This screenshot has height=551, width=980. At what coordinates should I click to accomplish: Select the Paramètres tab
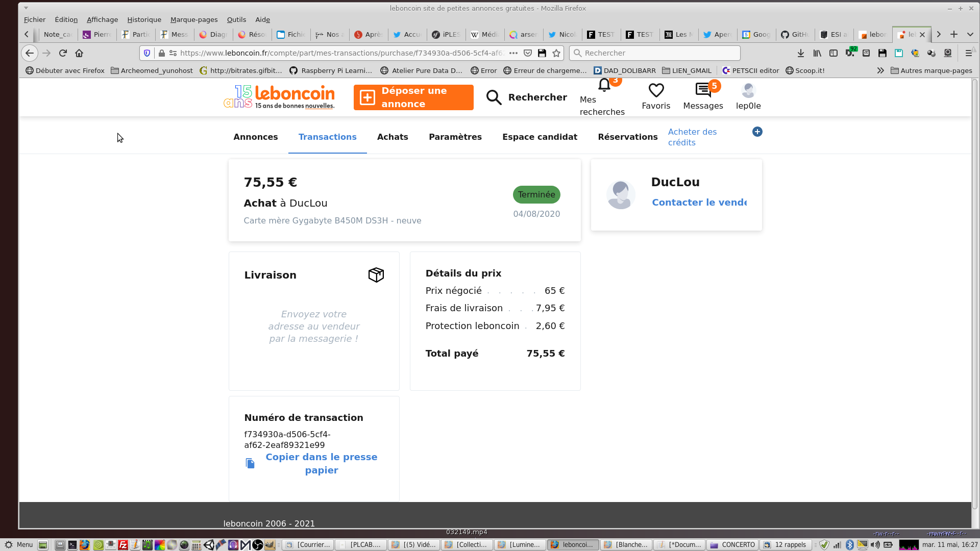coord(455,137)
